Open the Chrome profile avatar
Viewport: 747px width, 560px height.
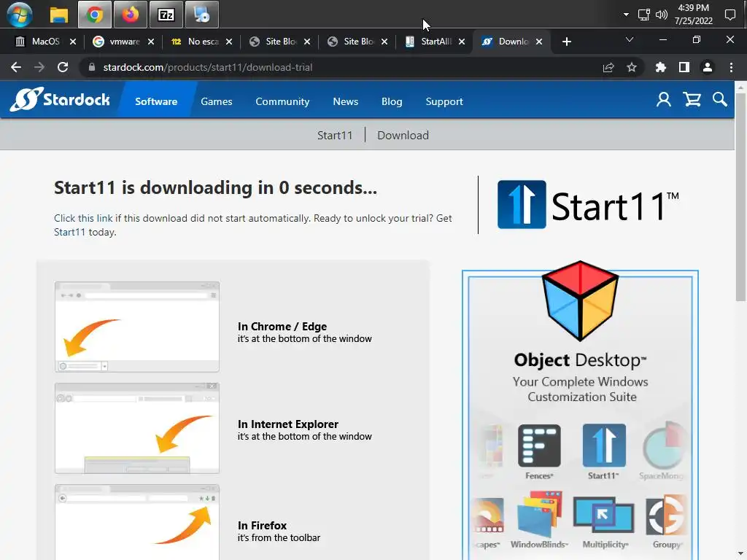(708, 67)
